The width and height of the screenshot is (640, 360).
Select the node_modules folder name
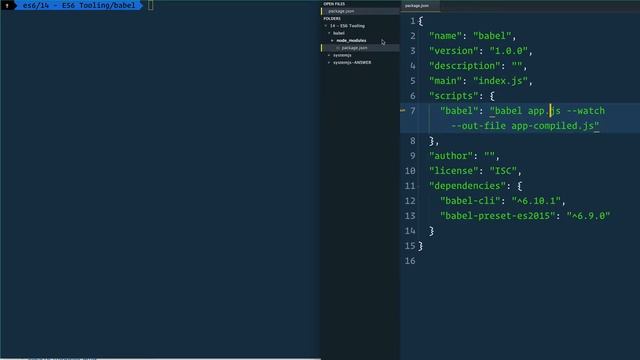point(351,40)
